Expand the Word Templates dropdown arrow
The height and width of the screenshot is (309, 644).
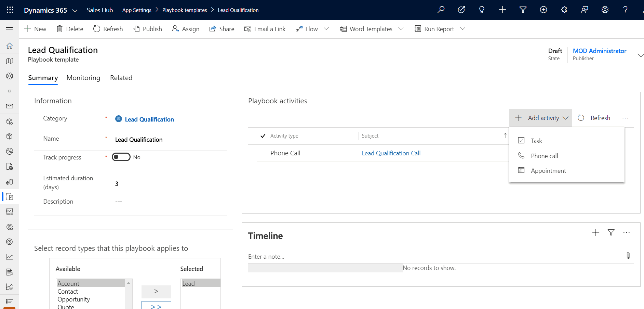pyautogui.click(x=401, y=29)
